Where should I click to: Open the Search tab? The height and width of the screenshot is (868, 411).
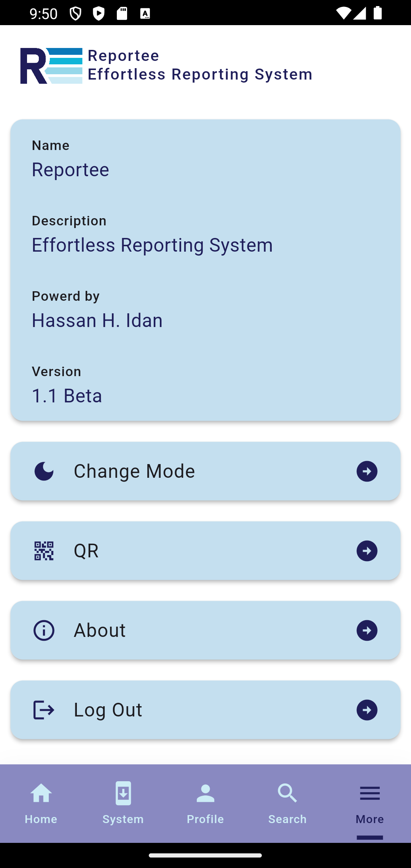288,803
